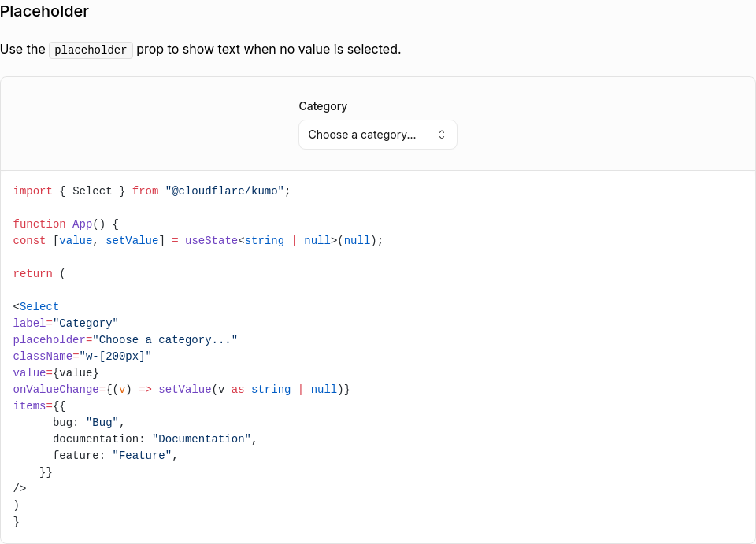Click the placeholder prop line in the code
Screen dimensions: 756x544
(x=125, y=339)
